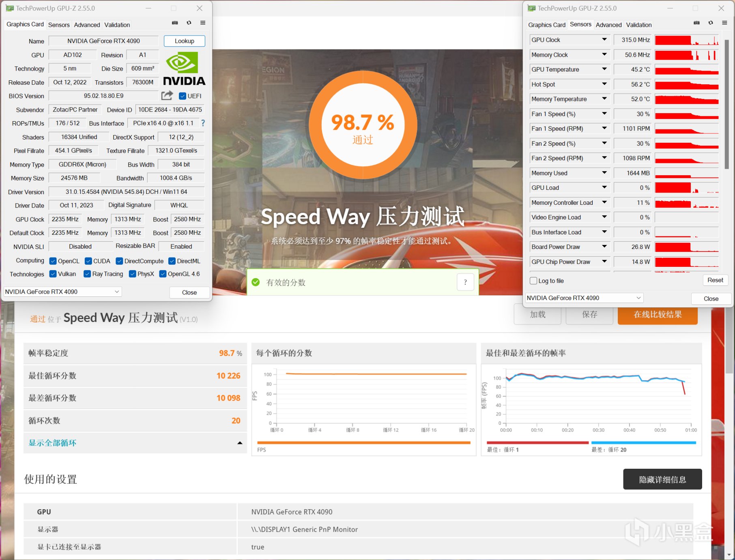Click the GPU-Z app icon in left window title bar
Viewport: 735px width, 560px height.
[10, 8]
